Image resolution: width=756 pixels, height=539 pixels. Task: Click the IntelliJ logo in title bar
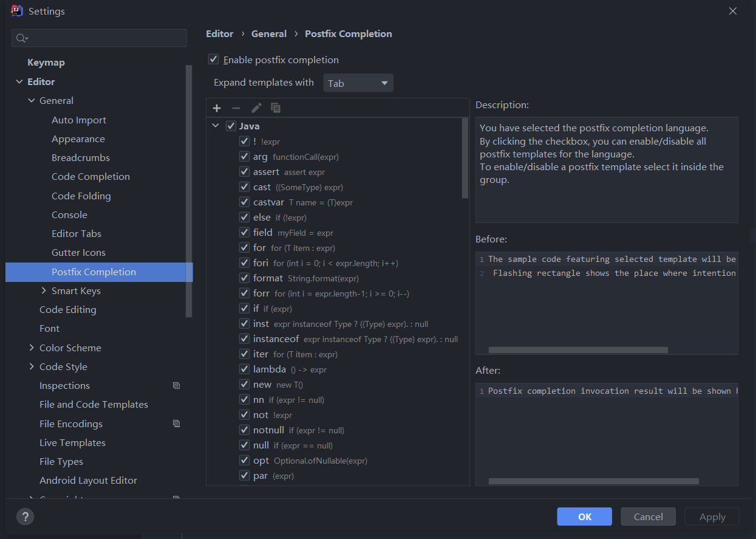click(17, 11)
